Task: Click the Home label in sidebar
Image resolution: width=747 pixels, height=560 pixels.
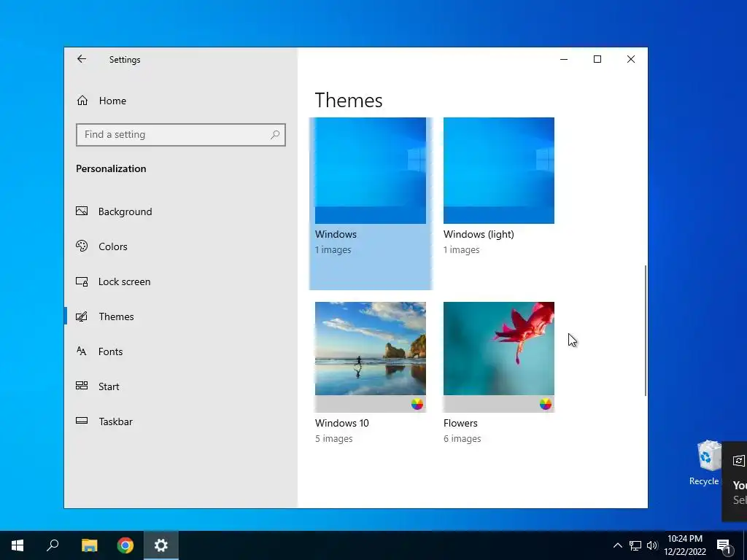Action: click(x=112, y=101)
